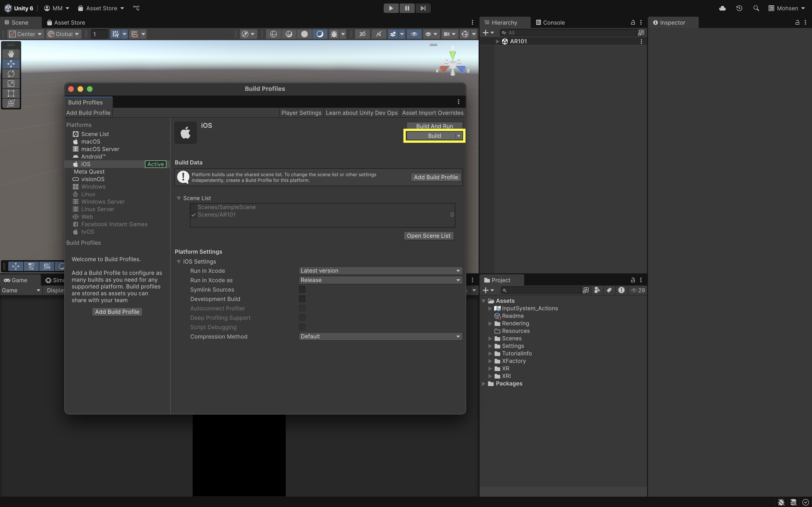Image resolution: width=812 pixels, height=507 pixels.
Task: Open the Run in Xcode as dropdown
Action: [380, 280]
